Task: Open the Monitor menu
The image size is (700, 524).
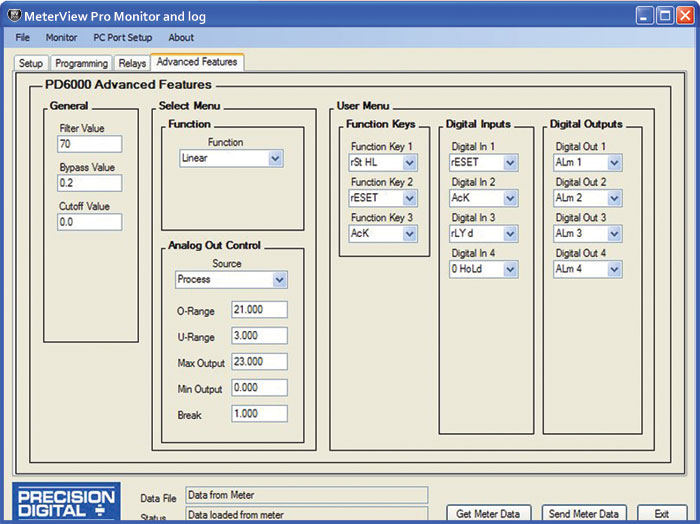Action: 61,37
